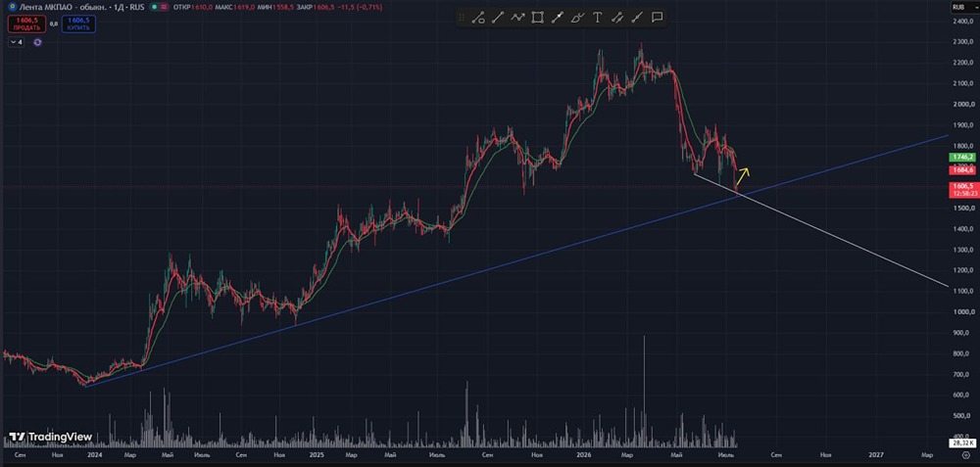Click the TradingView logo
Image resolution: width=980 pixels, height=467 pixels.
coord(51,437)
